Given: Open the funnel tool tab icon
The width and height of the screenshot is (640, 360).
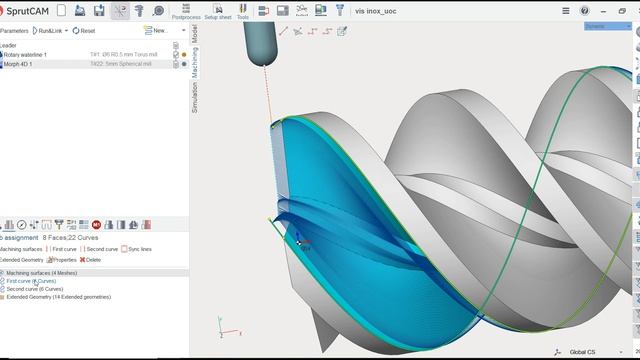Looking at the screenshot, I should (x=59, y=224).
